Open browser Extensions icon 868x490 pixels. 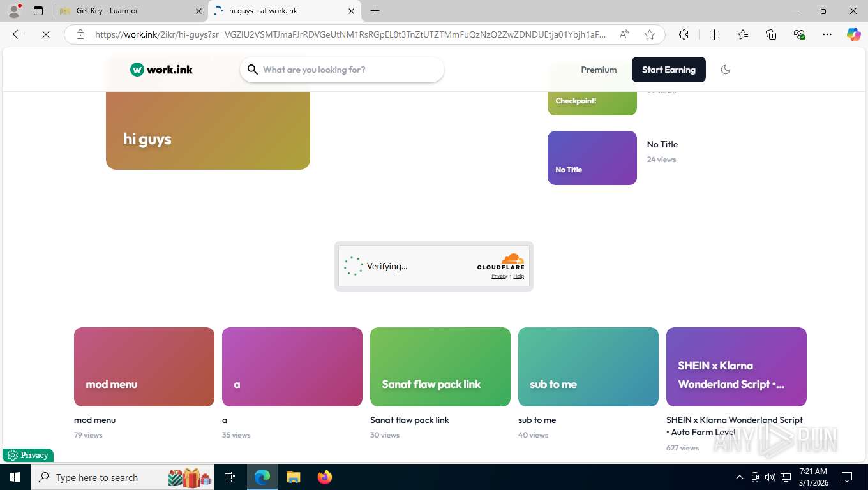(684, 34)
